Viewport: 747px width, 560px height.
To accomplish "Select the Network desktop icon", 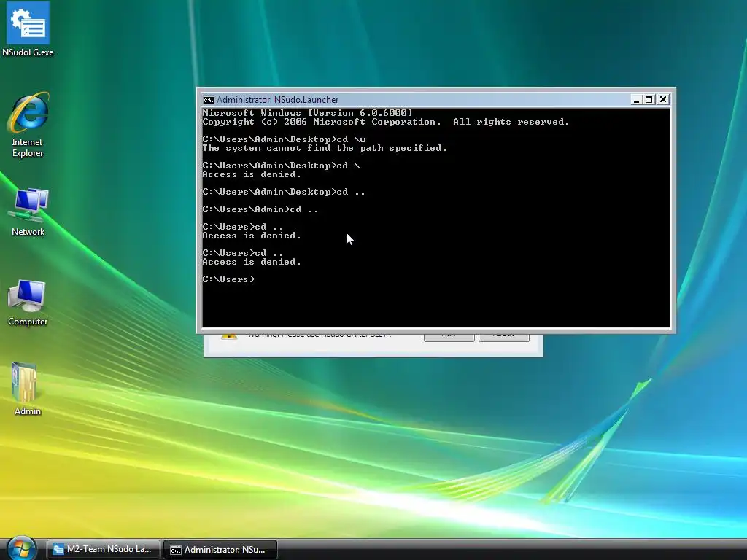I will click(x=28, y=212).
